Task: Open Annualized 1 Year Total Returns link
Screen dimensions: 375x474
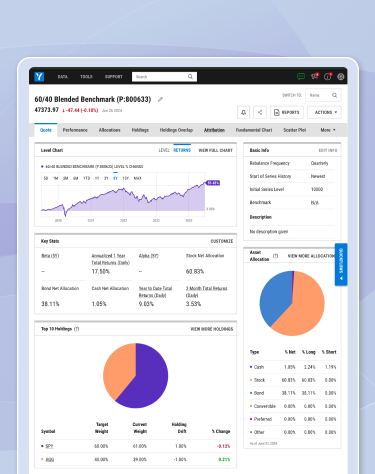Action: coord(111,259)
